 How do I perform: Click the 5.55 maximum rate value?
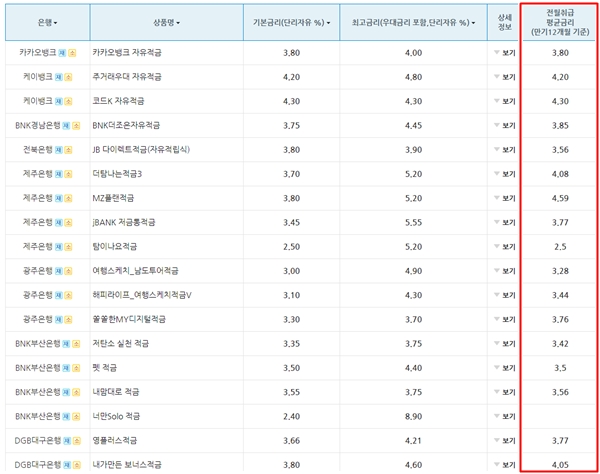pyautogui.click(x=413, y=223)
